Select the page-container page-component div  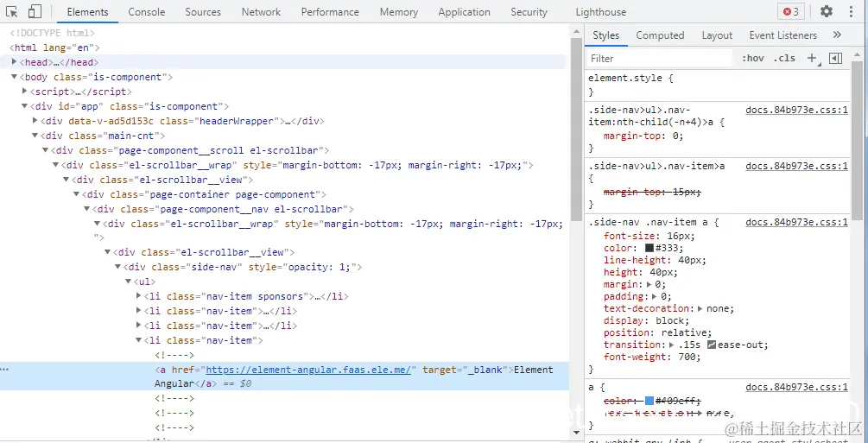[x=205, y=194]
